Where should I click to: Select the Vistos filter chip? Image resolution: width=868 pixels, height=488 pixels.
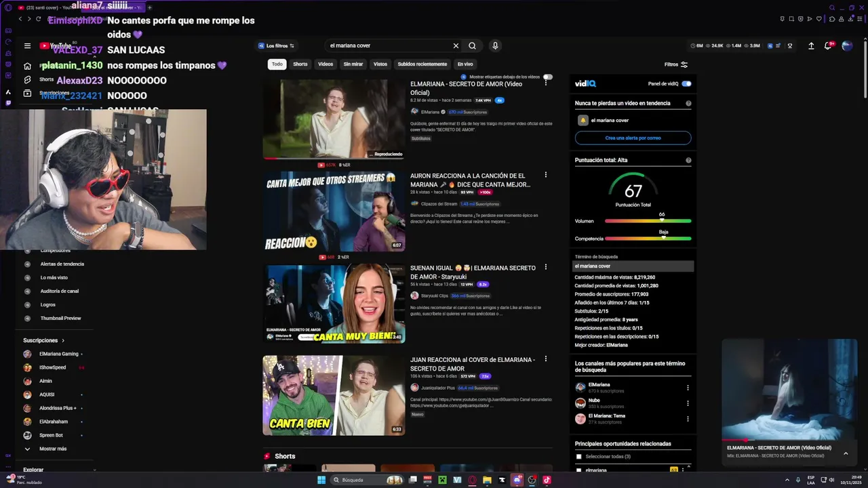point(380,64)
